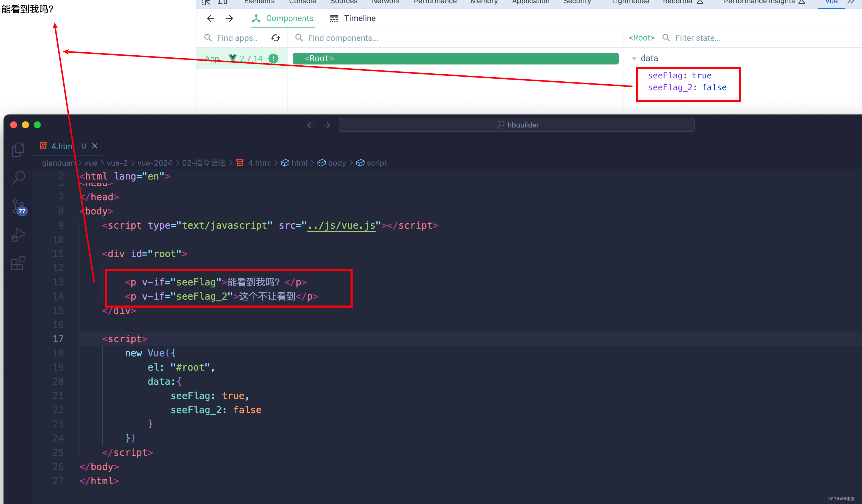The image size is (862, 504).
Task: Open the ../js/vue.js link in code
Action: point(341,226)
